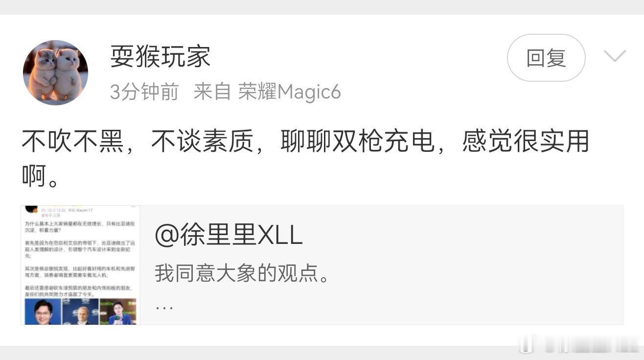Click the middle suited man portrait

point(80,312)
